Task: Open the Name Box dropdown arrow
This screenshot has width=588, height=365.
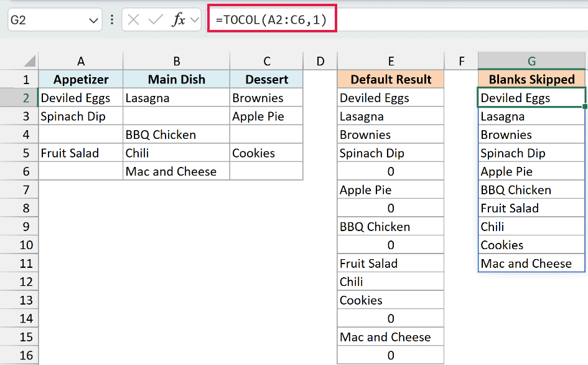Action: (x=93, y=21)
